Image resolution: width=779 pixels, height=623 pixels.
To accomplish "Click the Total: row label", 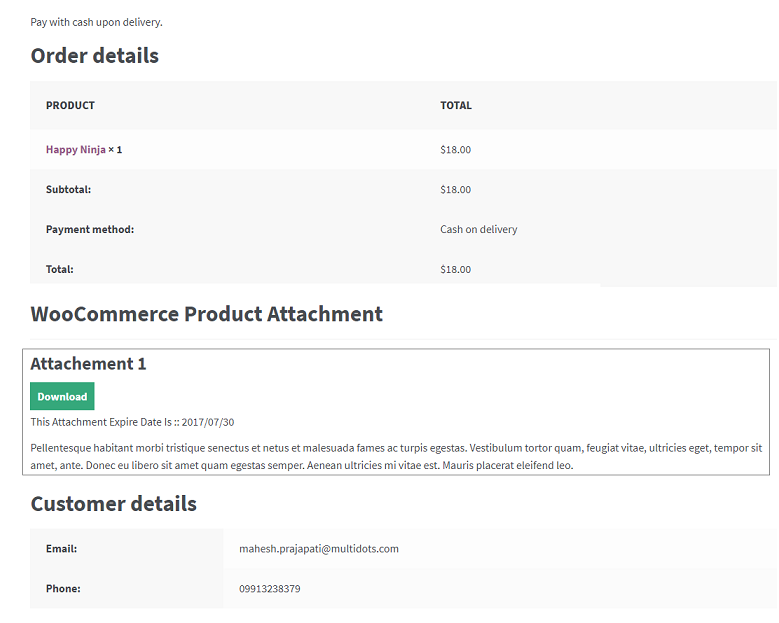I will pos(60,269).
